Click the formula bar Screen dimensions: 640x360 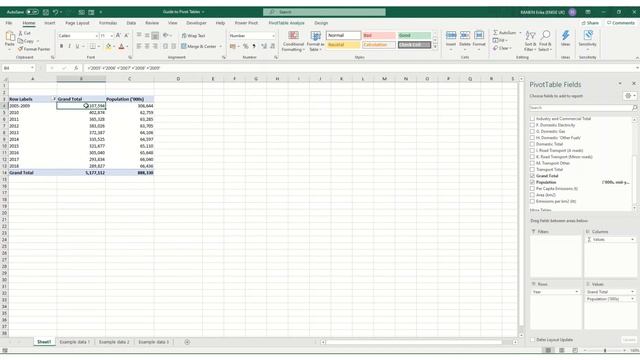(359, 68)
